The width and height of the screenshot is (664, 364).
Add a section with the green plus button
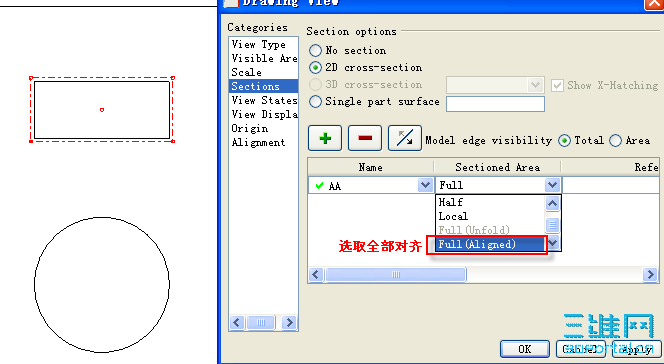coord(325,138)
